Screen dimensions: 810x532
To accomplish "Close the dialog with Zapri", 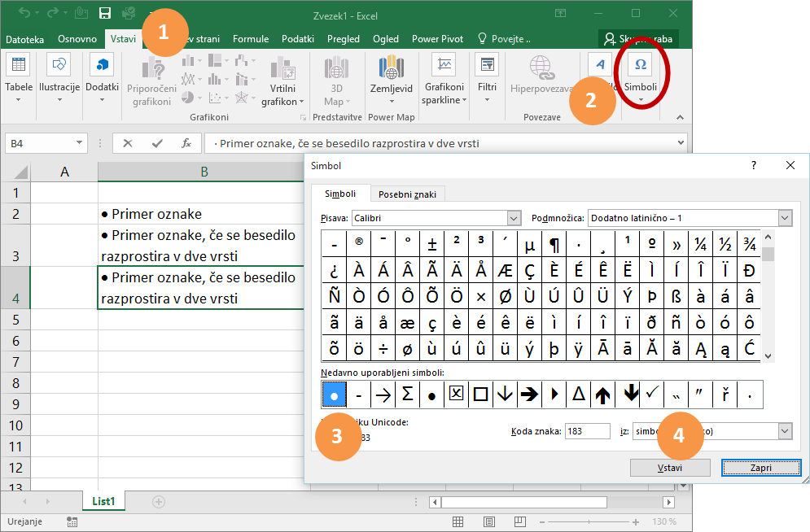I will (x=760, y=467).
